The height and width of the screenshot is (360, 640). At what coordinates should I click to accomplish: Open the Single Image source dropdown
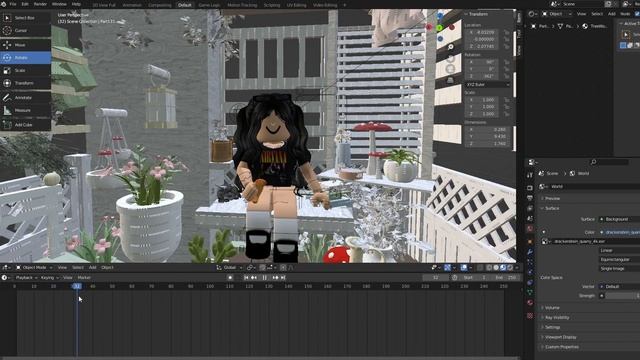pyautogui.click(x=619, y=268)
